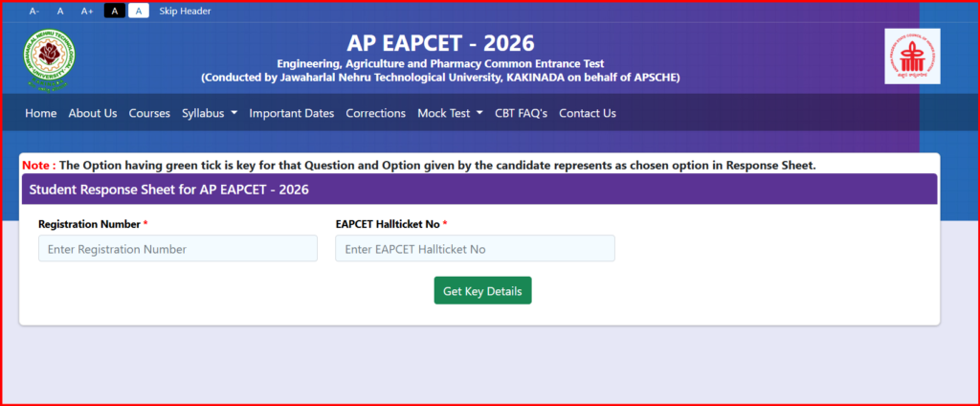Click 'Engineering, Agriculture and Pharmacy Common Entrance Test' subtitle
Viewport: 980px width, 406px height.
tap(440, 64)
